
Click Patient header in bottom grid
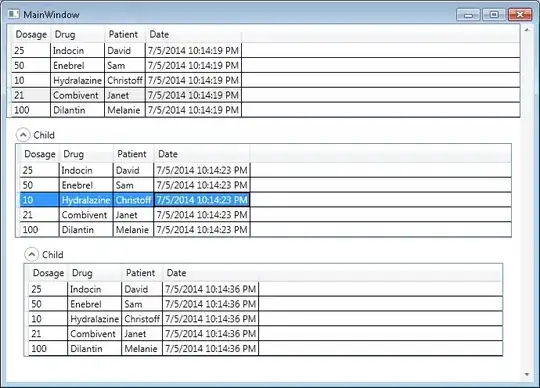[142, 273]
